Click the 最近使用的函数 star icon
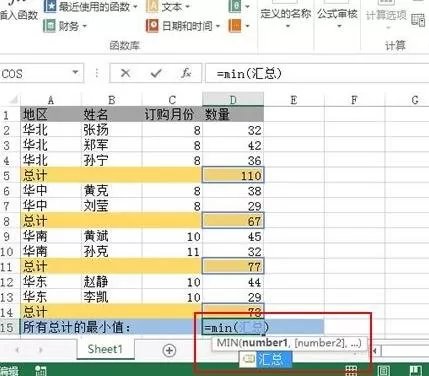The image size is (429, 376). (x=50, y=6)
